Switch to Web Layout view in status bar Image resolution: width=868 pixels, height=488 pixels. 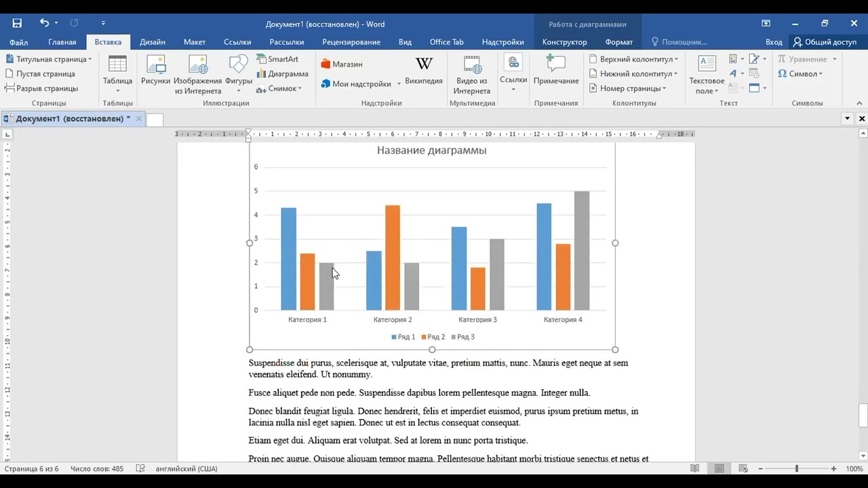[x=743, y=468]
